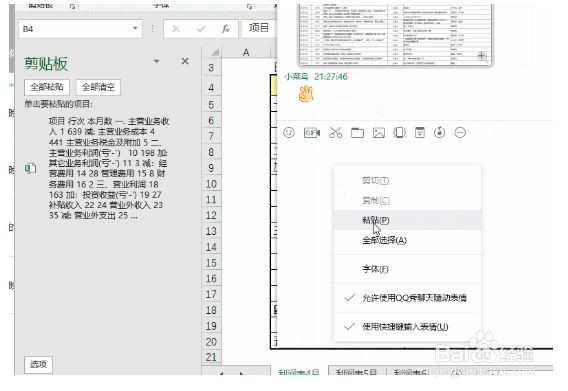Click the cancel X in formula bar
The width and height of the screenshot is (568, 391).
click(x=176, y=29)
